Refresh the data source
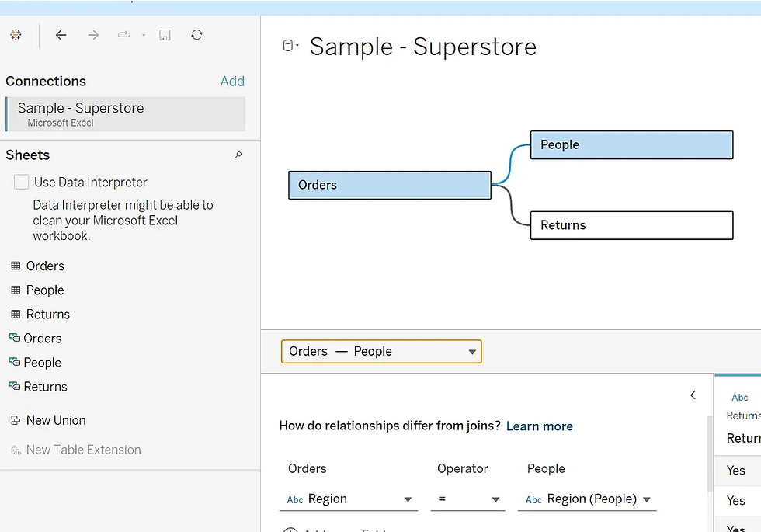 pyautogui.click(x=196, y=35)
